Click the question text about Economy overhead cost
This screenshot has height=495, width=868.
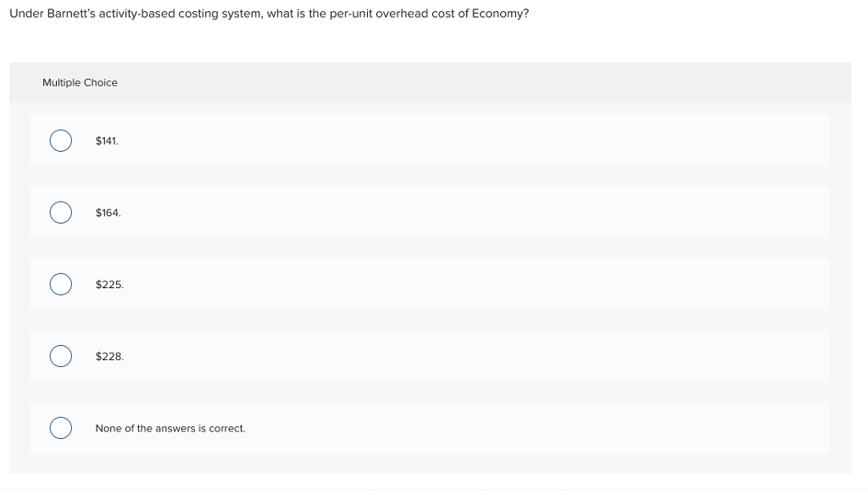(x=269, y=13)
